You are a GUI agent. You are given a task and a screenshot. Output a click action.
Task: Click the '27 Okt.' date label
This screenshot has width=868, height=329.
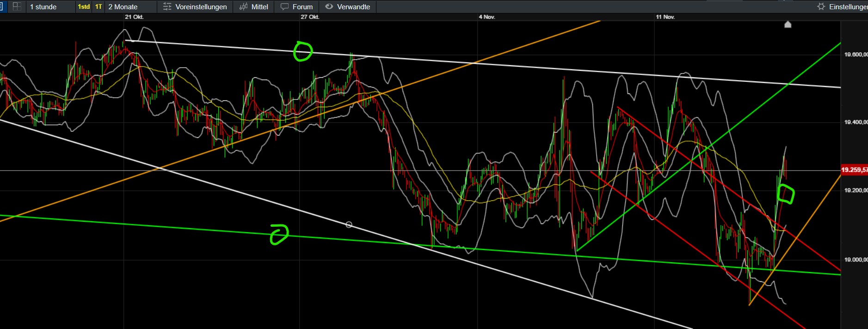point(310,17)
